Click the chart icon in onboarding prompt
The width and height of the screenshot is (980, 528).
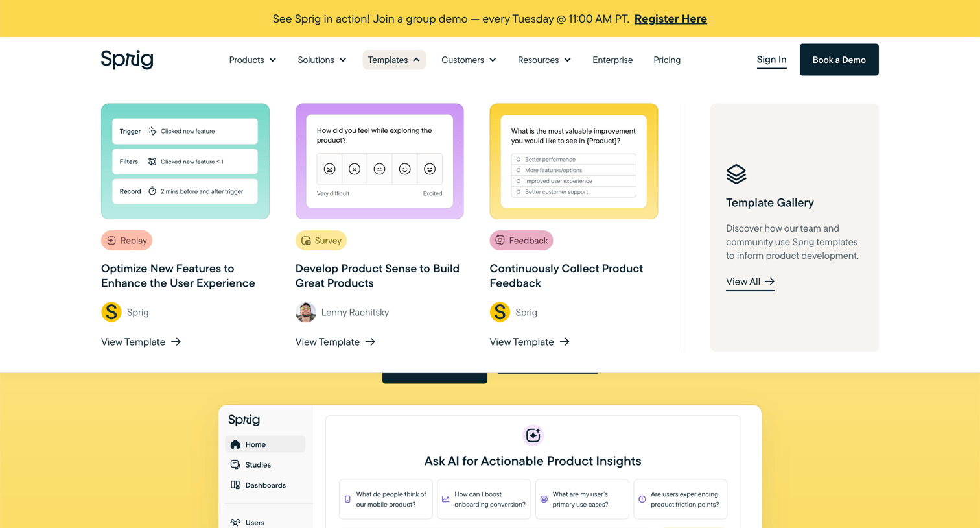click(x=446, y=499)
